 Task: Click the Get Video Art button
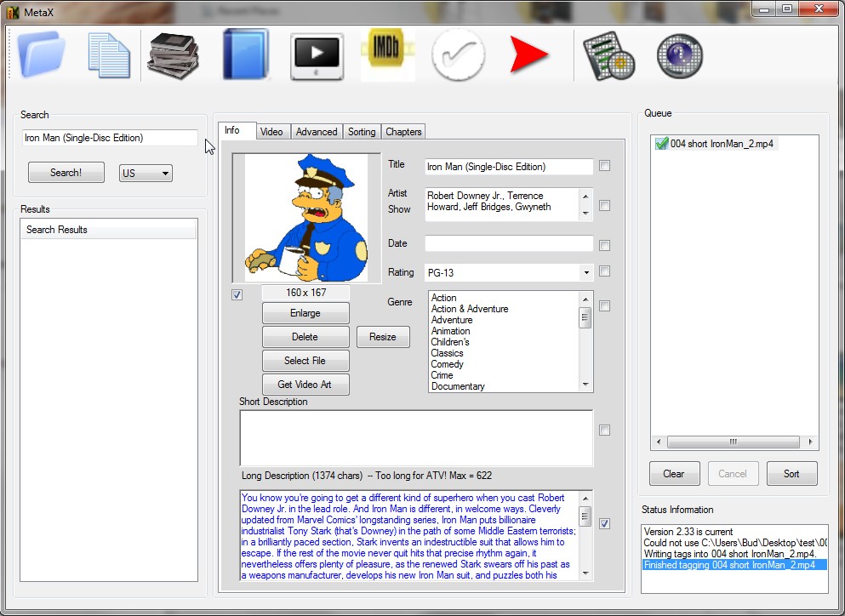click(x=305, y=385)
